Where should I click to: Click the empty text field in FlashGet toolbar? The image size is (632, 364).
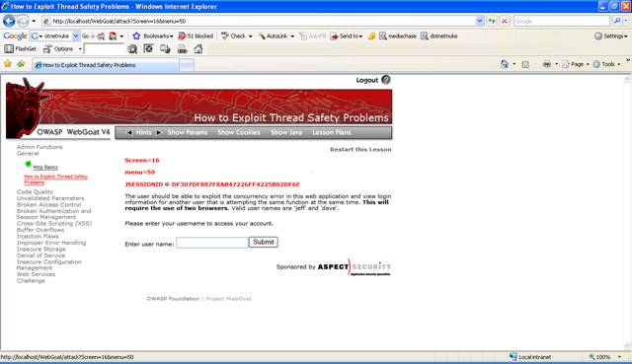point(104,48)
